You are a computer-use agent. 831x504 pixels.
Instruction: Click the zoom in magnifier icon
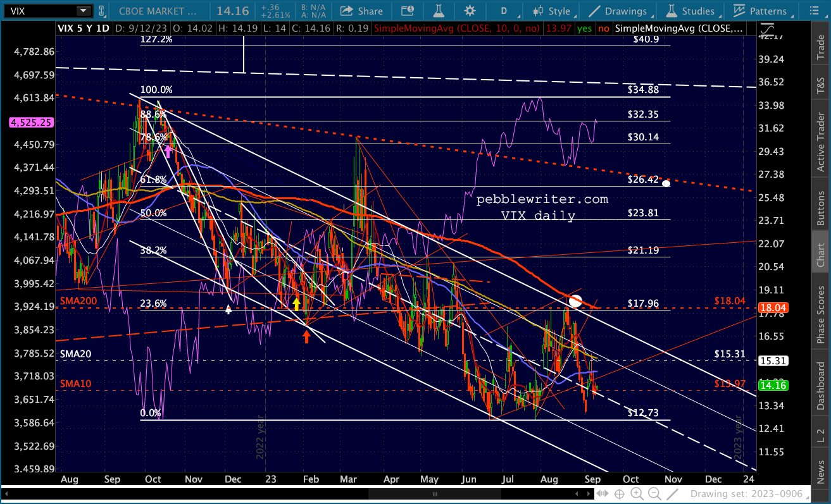click(637, 494)
